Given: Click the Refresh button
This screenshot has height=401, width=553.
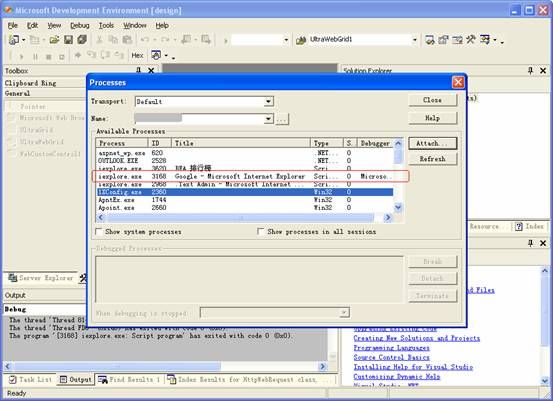Looking at the screenshot, I should [x=432, y=159].
